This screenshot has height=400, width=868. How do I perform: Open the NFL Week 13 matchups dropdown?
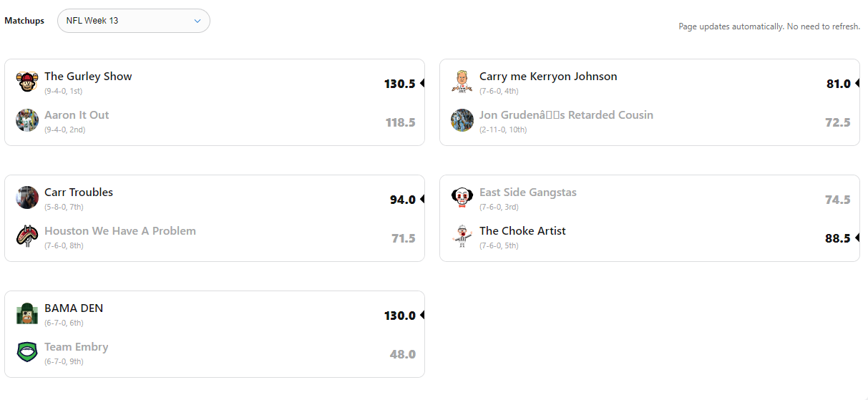133,21
